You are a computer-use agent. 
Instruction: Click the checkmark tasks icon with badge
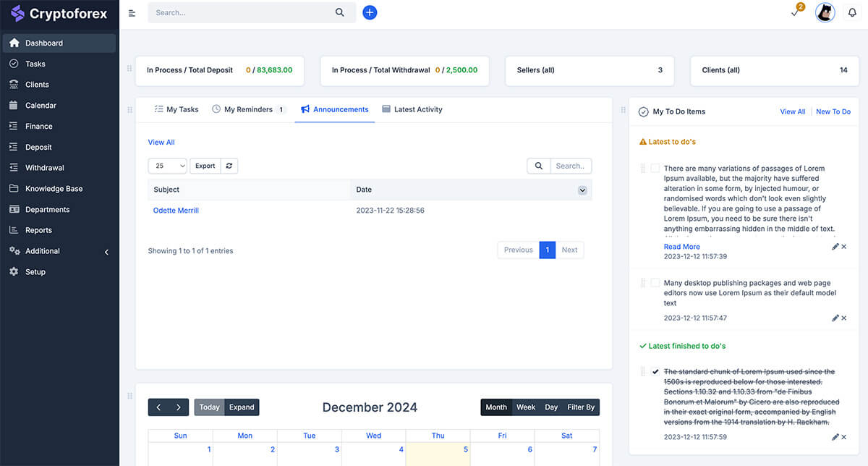pos(795,13)
